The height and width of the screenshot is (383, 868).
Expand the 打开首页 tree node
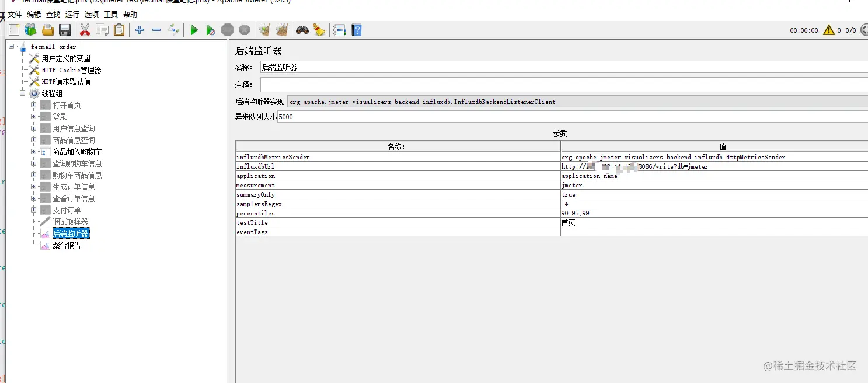coord(34,105)
